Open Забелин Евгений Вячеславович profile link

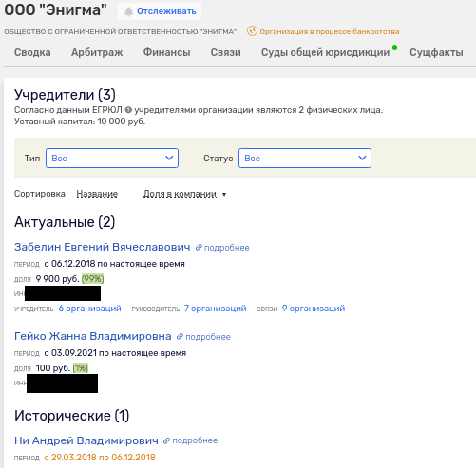(103, 247)
